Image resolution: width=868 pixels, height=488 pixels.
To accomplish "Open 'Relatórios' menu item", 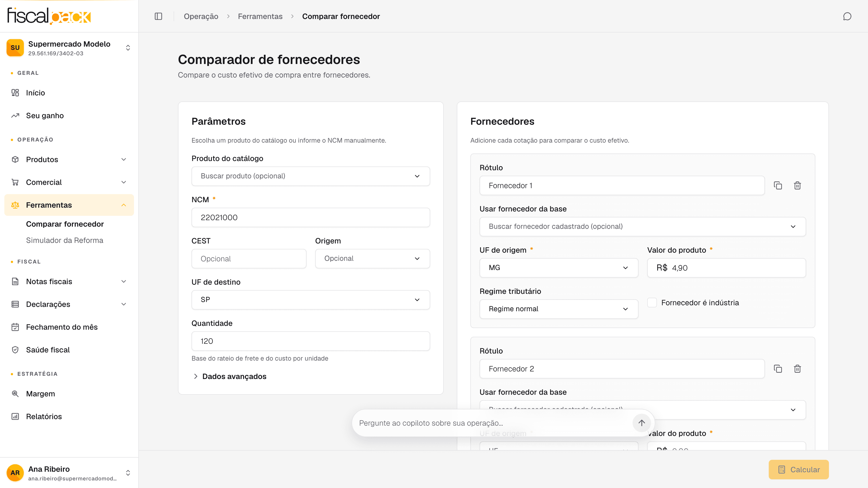I will pos(69,417).
